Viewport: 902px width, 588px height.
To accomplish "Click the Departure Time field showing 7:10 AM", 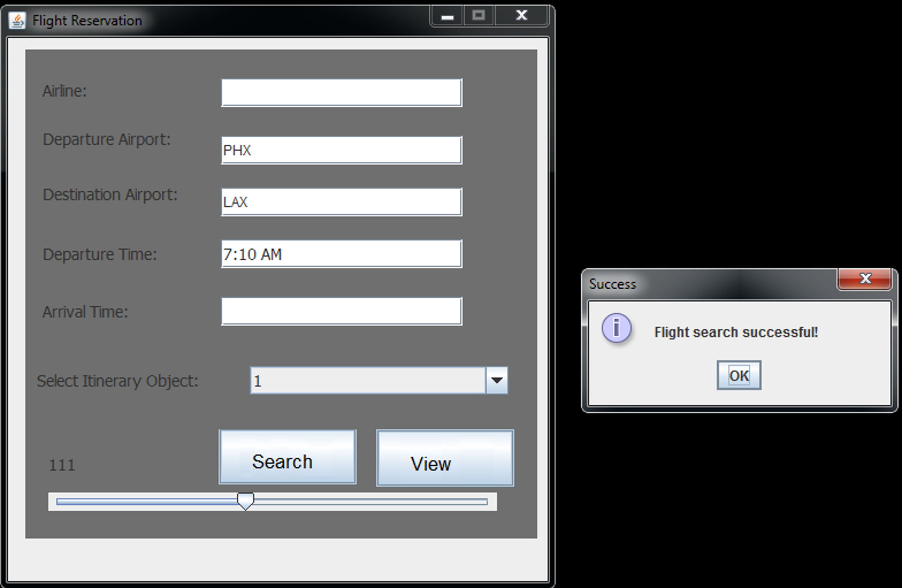I will pos(341,253).
